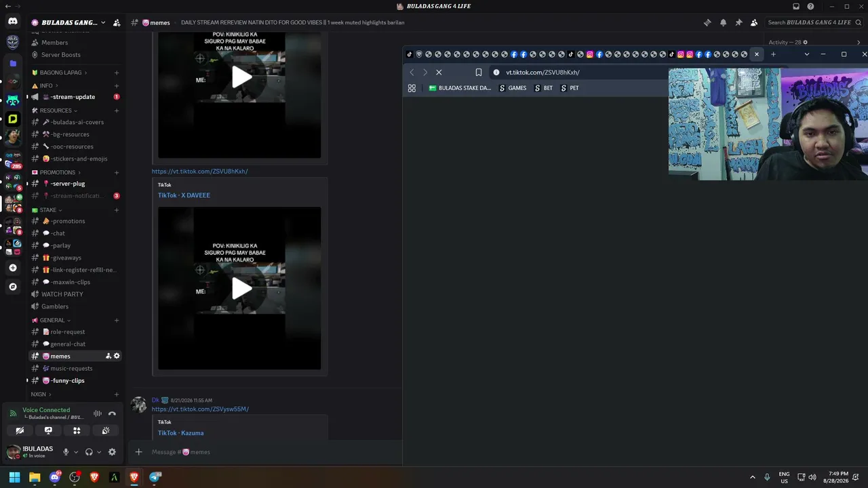Open Discord direct messages home icon
This screenshot has height=488, width=868.
click(x=13, y=22)
